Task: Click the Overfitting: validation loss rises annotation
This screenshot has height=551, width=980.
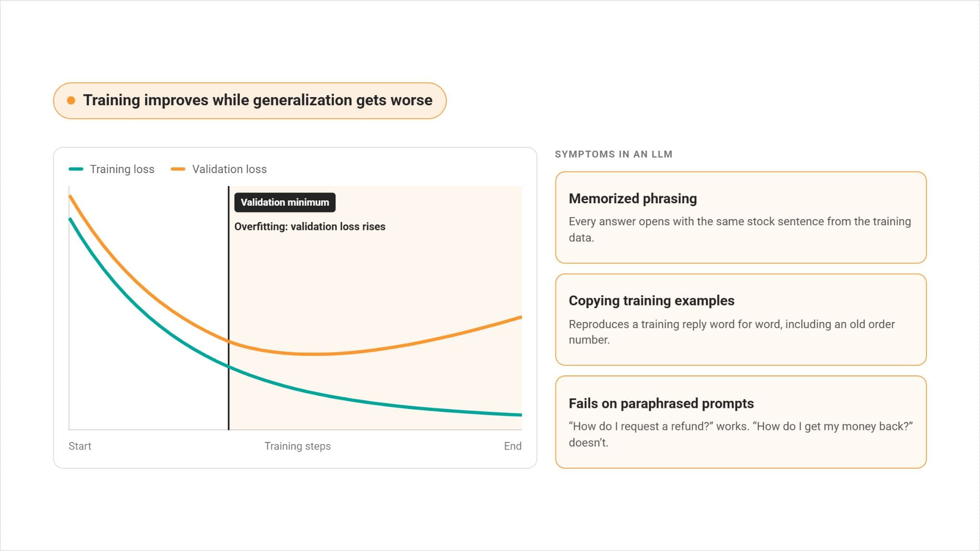Action: 310,227
